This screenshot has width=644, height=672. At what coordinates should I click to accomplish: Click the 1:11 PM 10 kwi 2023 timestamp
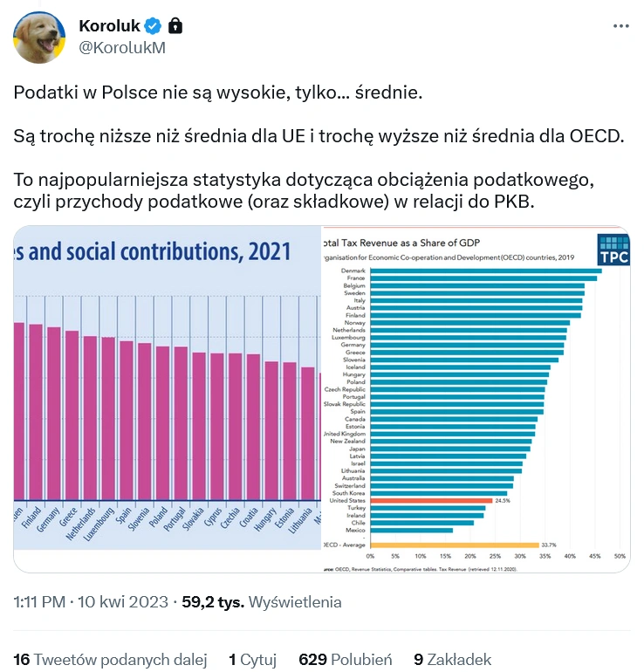click(x=91, y=602)
